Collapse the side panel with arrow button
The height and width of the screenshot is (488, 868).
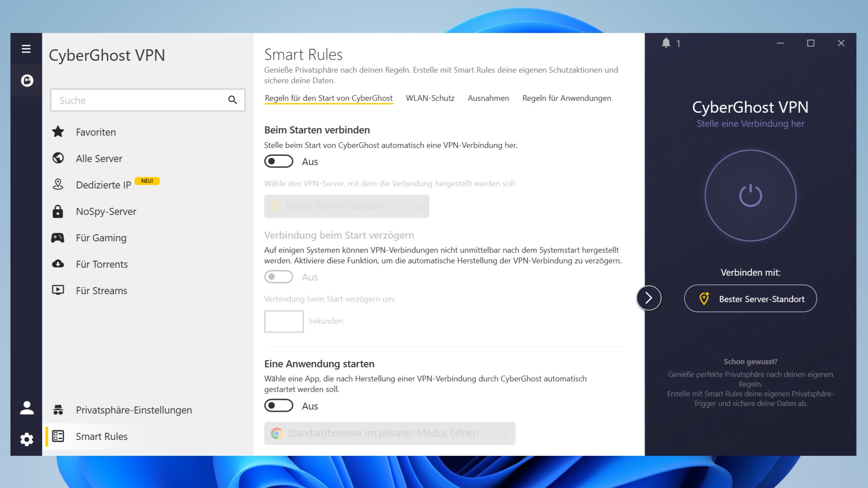(x=649, y=298)
